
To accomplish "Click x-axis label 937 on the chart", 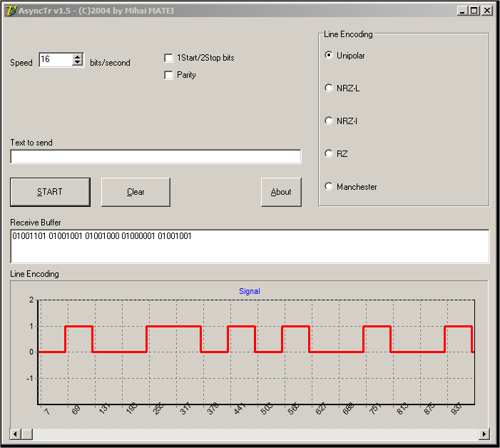I will 456,409.
